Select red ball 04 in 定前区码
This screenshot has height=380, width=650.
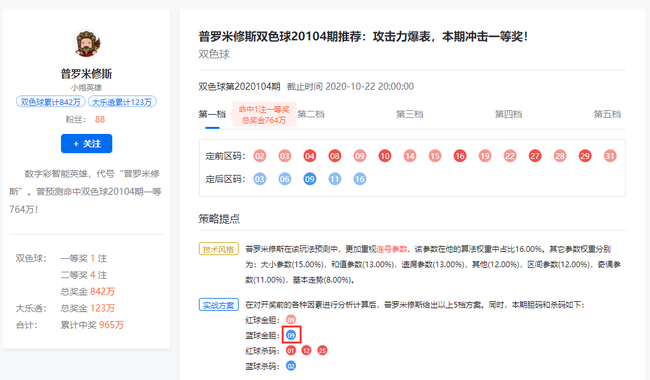[x=310, y=156]
